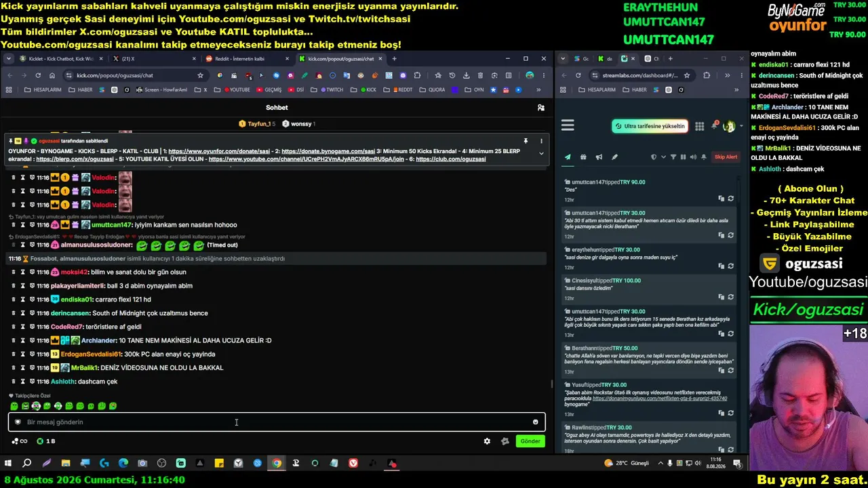Open pinned message three-dot menu
The image size is (868, 488).
point(541,141)
